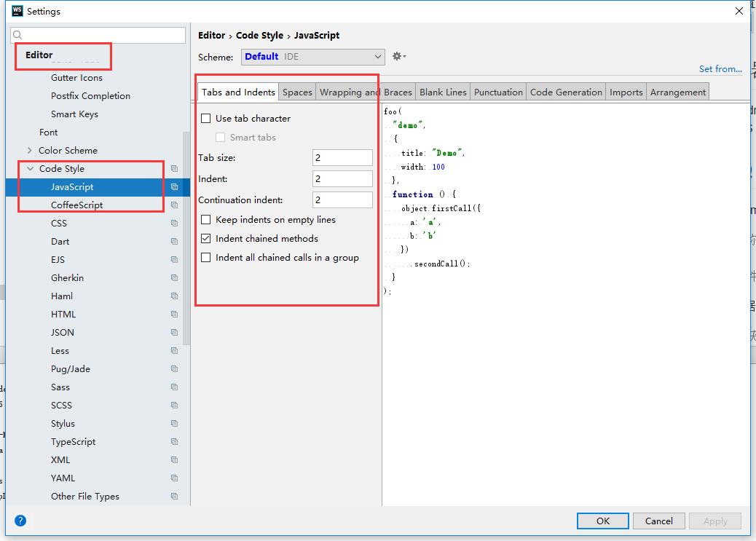Click the WebStorm logo in title bar
This screenshot has height=541, width=756.
(17, 11)
